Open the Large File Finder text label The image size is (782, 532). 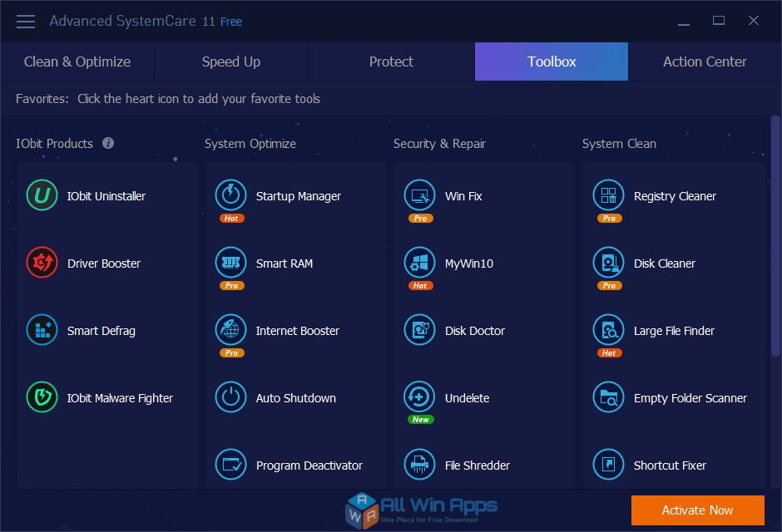[674, 331]
